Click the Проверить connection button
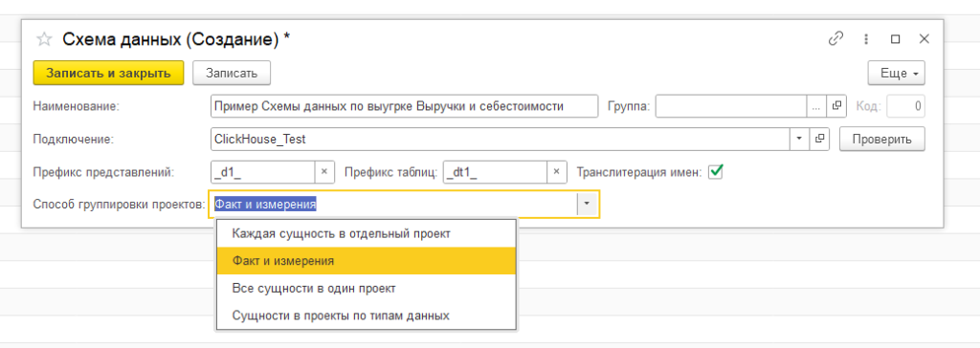Viewport: 980px width, 348px height. click(881, 139)
